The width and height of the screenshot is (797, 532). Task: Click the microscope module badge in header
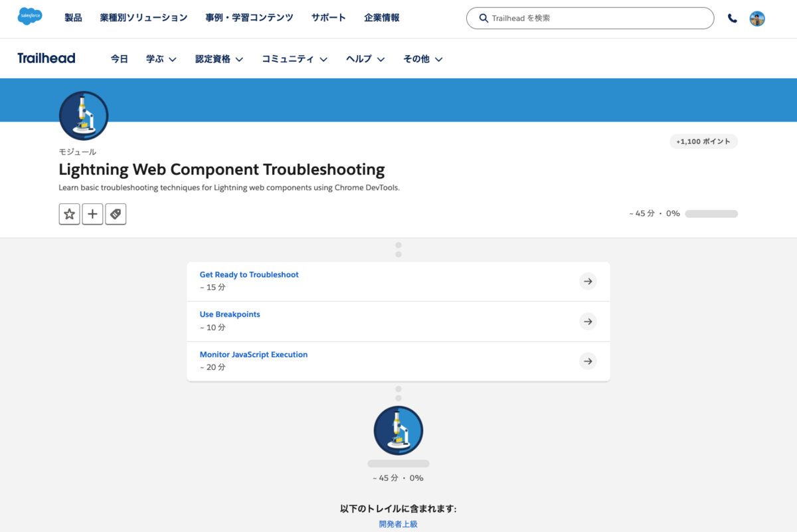click(84, 116)
